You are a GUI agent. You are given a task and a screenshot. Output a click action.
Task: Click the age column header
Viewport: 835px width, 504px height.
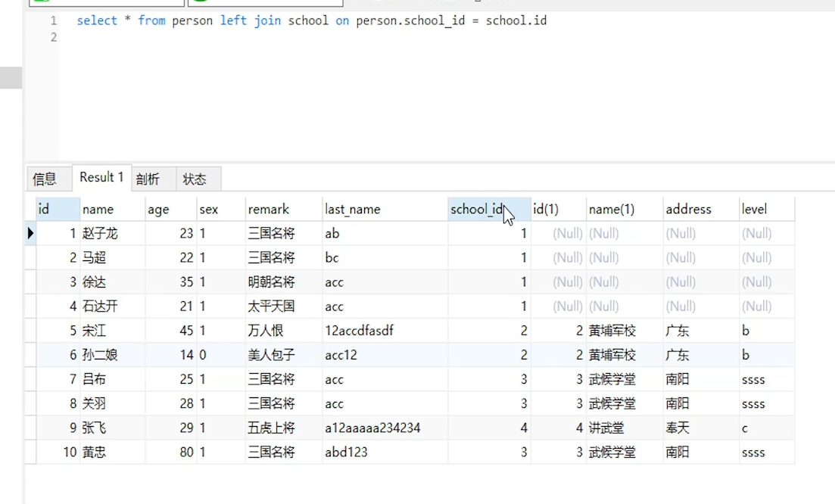[x=171, y=209]
